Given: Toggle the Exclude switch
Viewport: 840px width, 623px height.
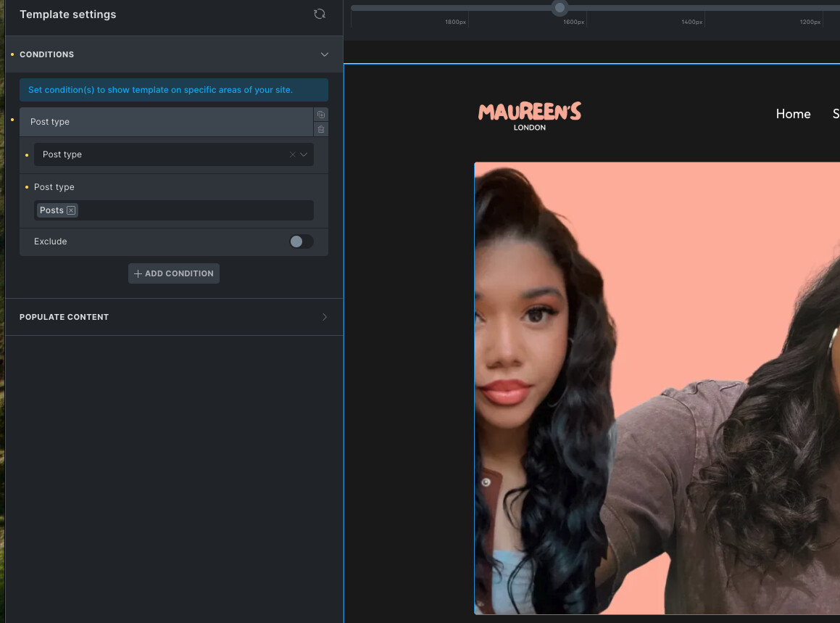Looking at the screenshot, I should click(x=301, y=242).
